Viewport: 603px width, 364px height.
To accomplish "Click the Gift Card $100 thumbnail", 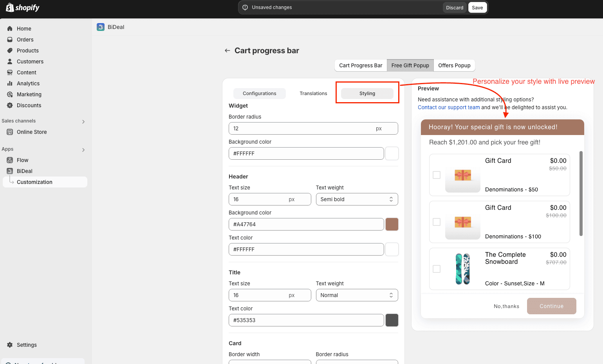I will click(463, 222).
